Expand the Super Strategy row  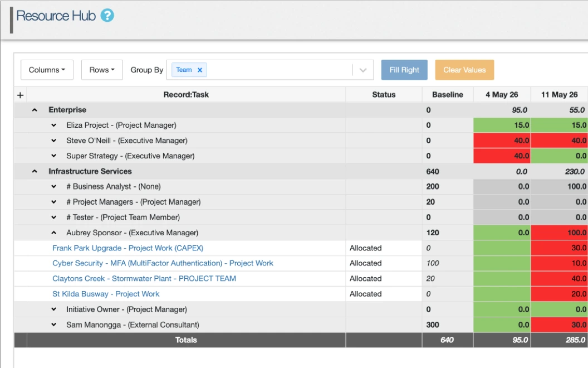[53, 156]
